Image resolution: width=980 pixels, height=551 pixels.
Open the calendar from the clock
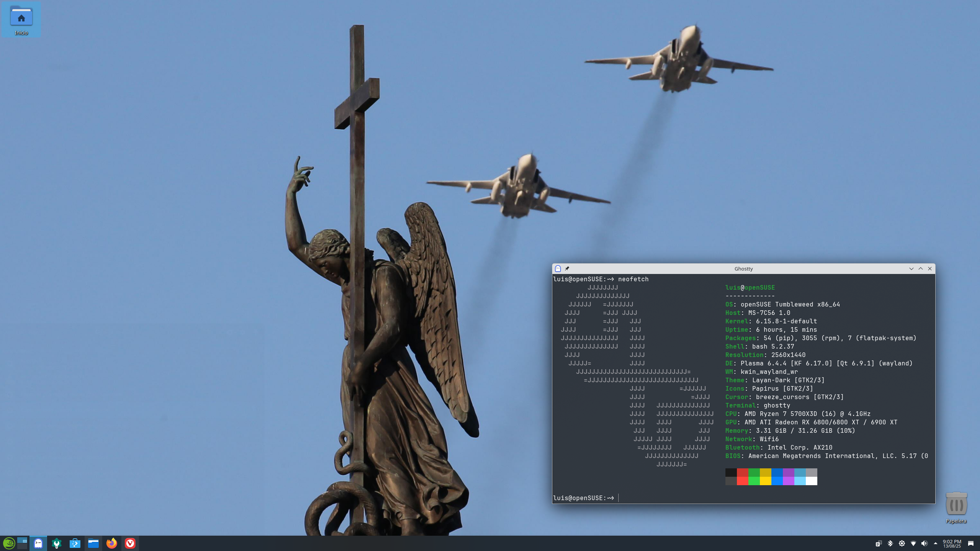[952, 543]
